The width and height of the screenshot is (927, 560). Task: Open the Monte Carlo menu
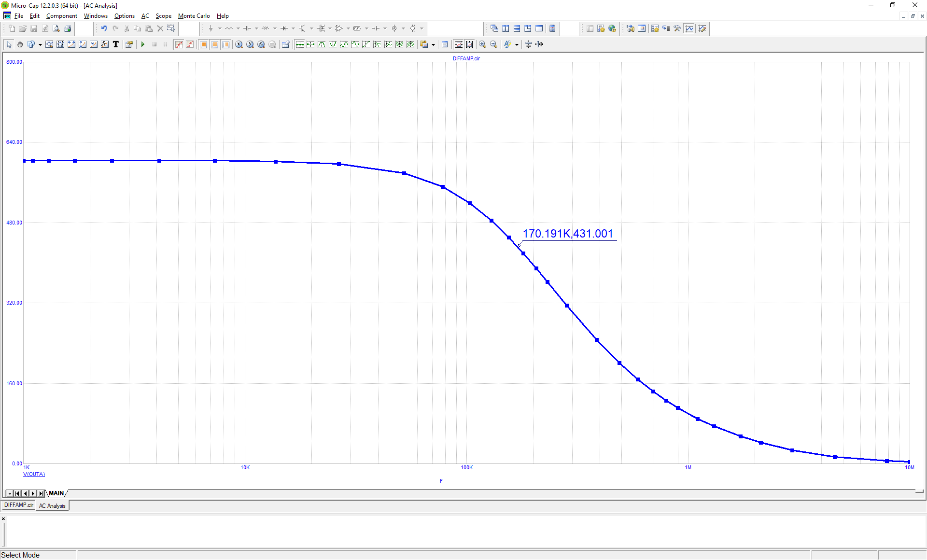coord(194,16)
